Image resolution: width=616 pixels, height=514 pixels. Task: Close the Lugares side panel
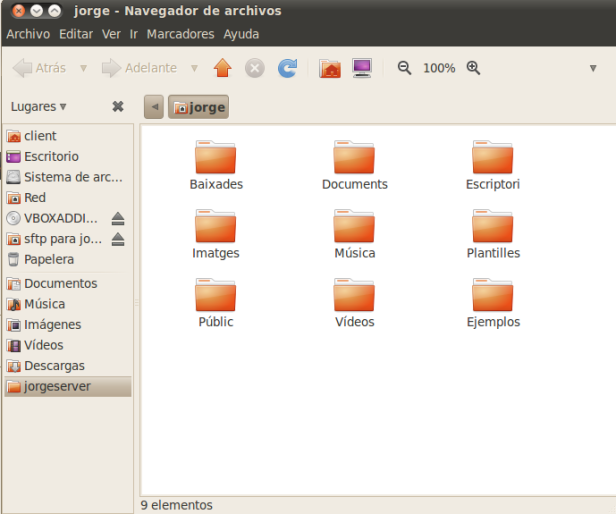118,106
